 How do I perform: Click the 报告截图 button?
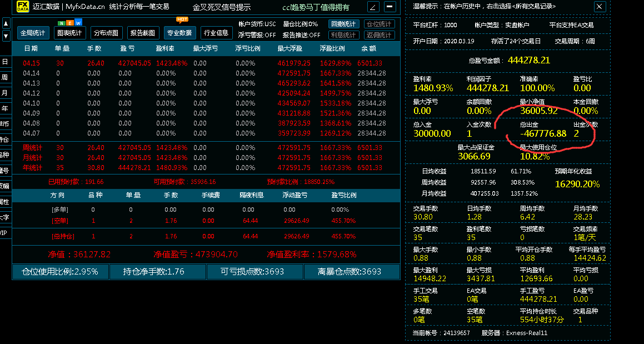[143, 33]
